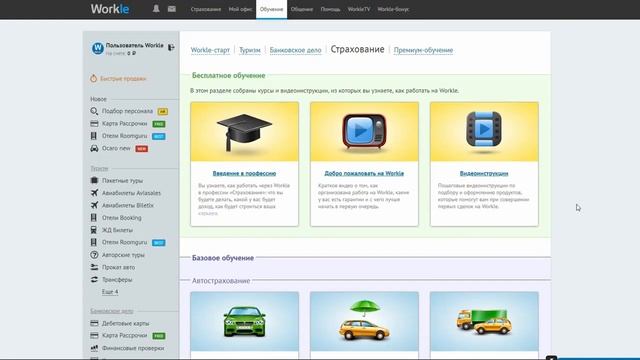Viewport: 640px width, 360px height.
Task: Click hotel icon next to Отели Booking
Action: [x=94, y=218]
